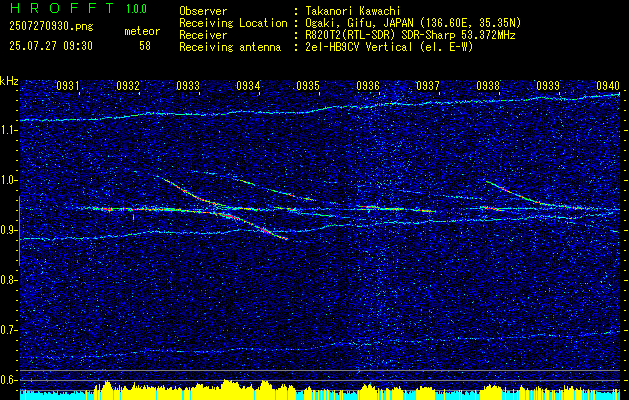Viewport: 629px width, 400px height.
Task: Click the 0940 time marker
Action: pyautogui.click(x=608, y=85)
